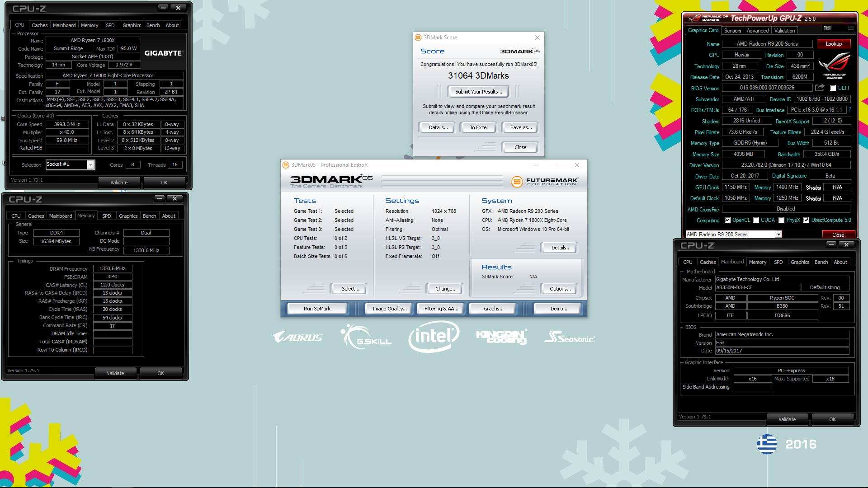Open the Validation tab in GPU-Z
The width and height of the screenshot is (868, 488).
tap(784, 31)
